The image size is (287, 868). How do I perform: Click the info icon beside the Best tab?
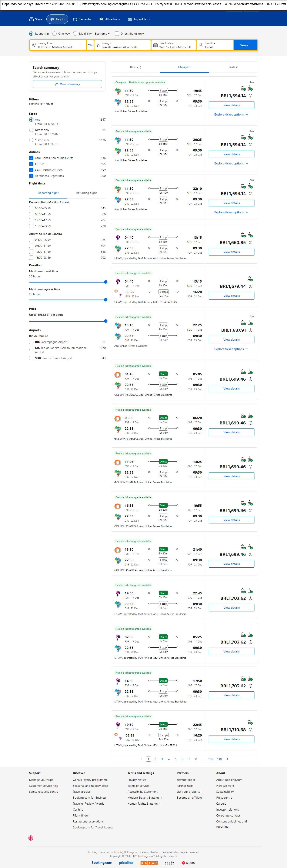click(139, 67)
